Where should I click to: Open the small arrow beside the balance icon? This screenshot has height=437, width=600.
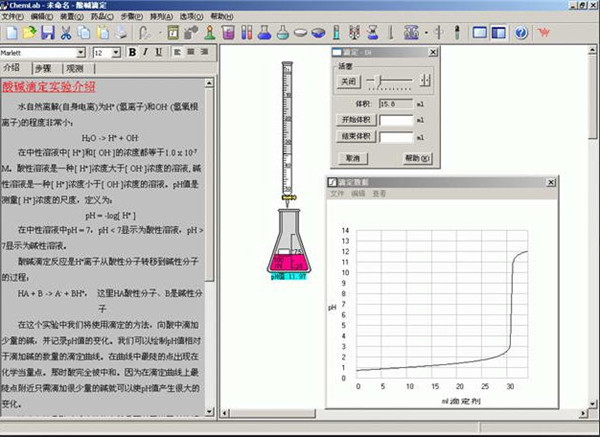click(x=426, y=33)
